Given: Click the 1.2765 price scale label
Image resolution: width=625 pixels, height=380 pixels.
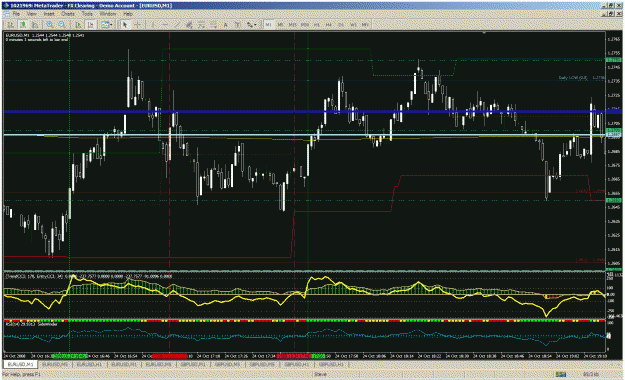Looking at the screenshot, I should (x=614, y=39).
